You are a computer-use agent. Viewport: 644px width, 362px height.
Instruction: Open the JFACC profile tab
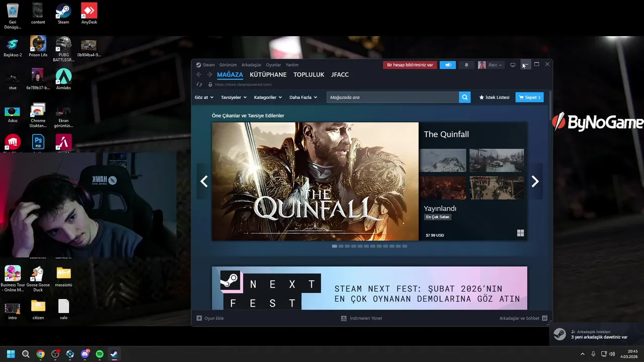(340, 74)
